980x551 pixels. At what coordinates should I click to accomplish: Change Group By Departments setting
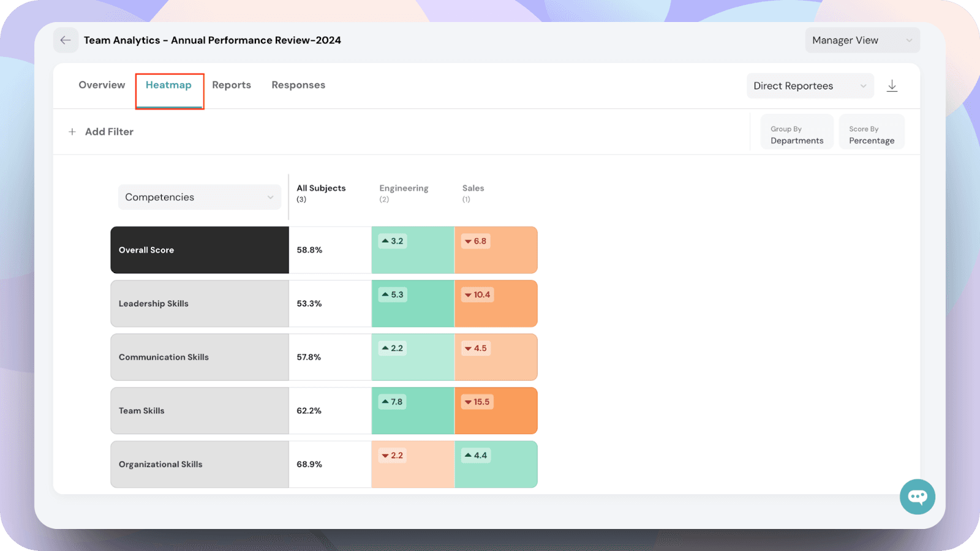coord(796,135)
